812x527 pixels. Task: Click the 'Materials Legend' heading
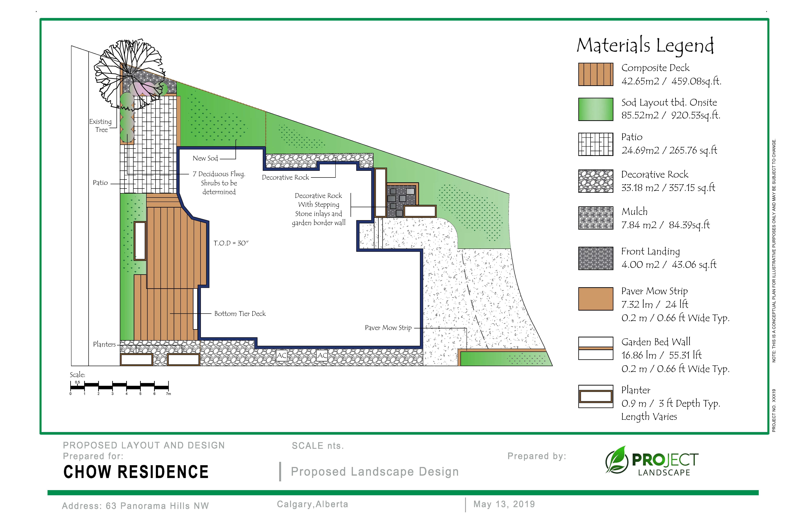click(645, 46)
